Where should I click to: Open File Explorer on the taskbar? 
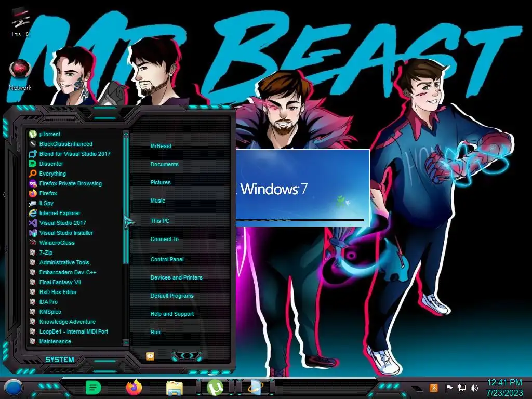(175, 388)
